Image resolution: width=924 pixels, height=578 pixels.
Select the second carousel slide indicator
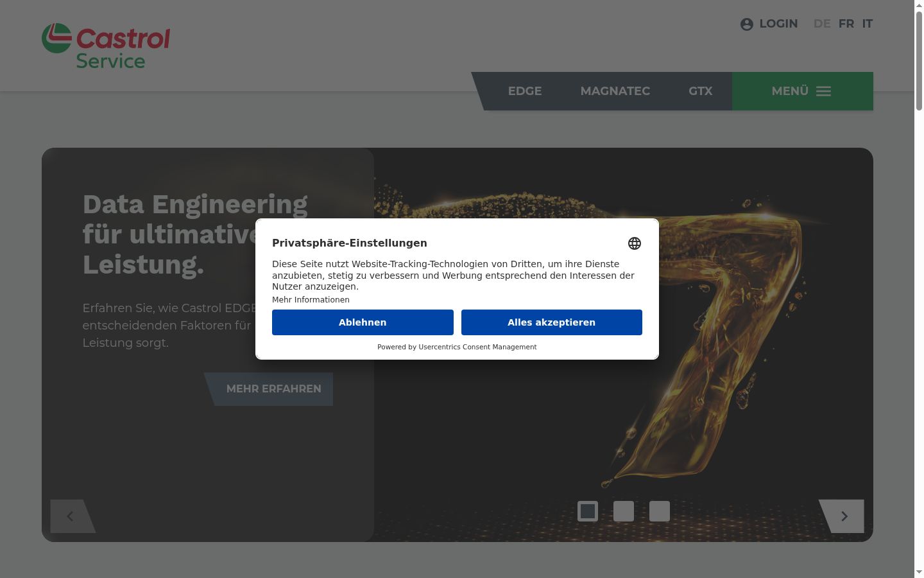624,511
